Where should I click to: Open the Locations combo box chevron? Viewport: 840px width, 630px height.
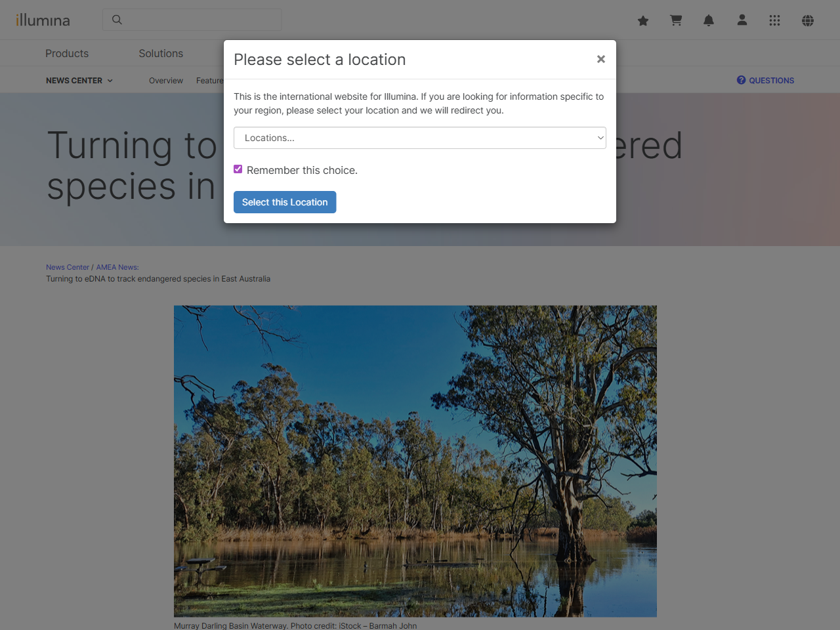(599, 138)
